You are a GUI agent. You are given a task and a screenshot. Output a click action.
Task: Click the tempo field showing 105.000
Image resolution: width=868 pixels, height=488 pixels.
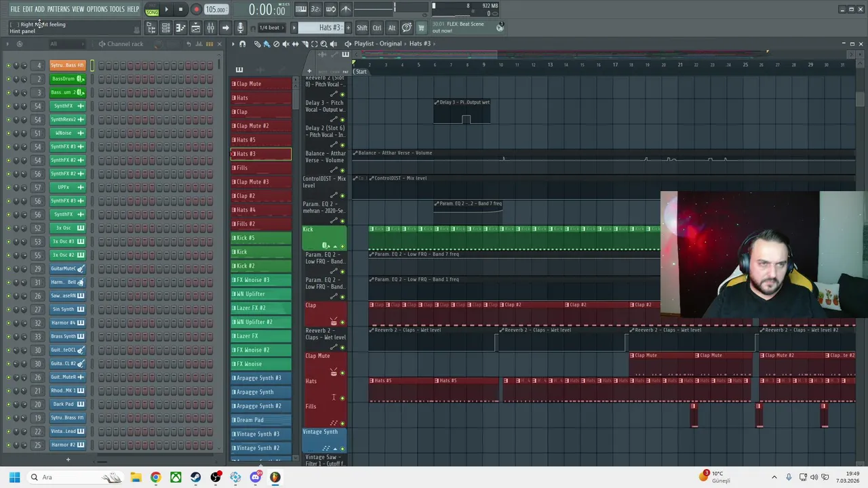pos(216,9)
